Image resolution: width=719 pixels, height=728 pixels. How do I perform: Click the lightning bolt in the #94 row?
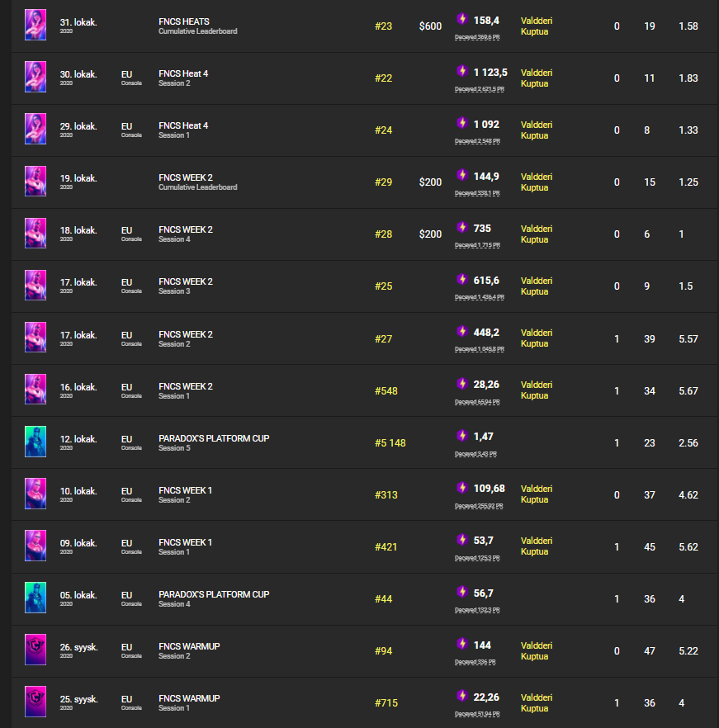461,644
